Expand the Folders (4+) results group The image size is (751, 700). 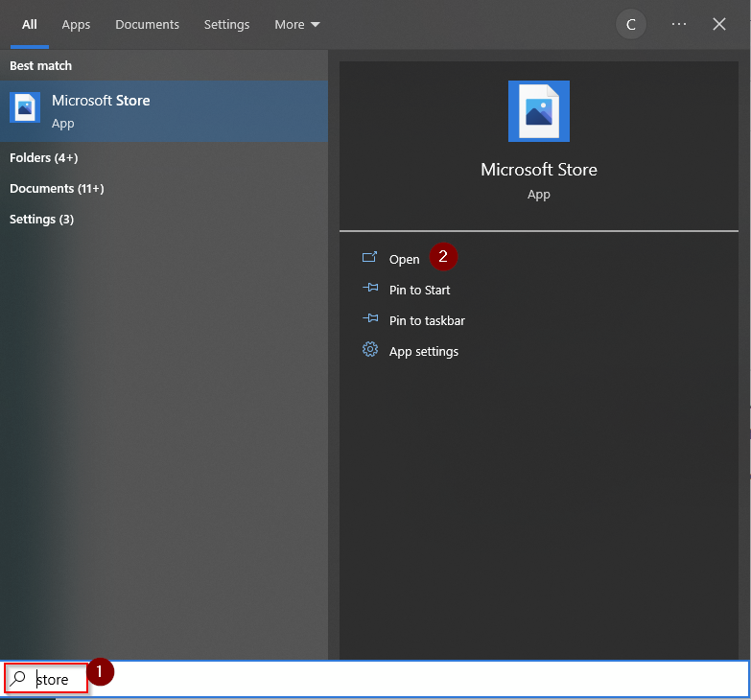(x=43, y=157)
